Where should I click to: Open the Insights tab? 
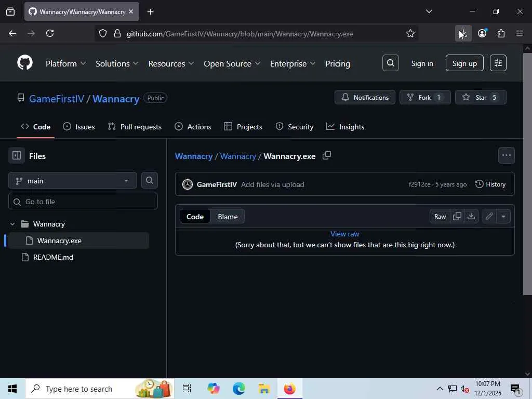(345, 127)
